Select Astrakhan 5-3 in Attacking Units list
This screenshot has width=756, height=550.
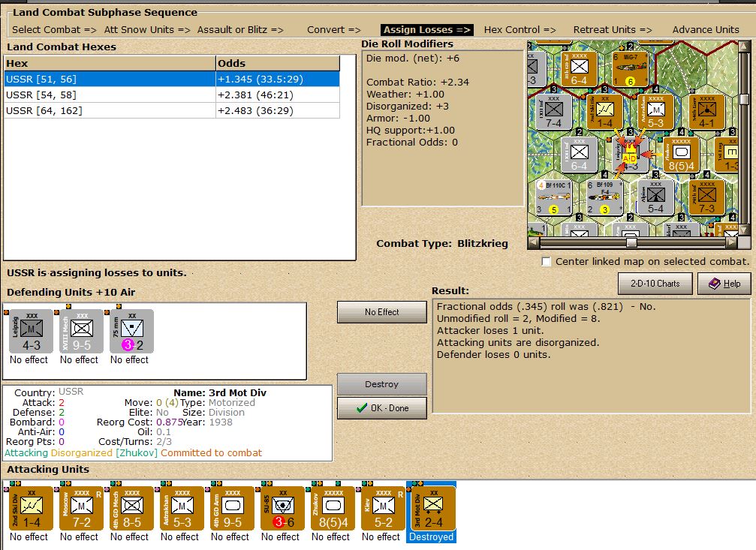[182, 508]
